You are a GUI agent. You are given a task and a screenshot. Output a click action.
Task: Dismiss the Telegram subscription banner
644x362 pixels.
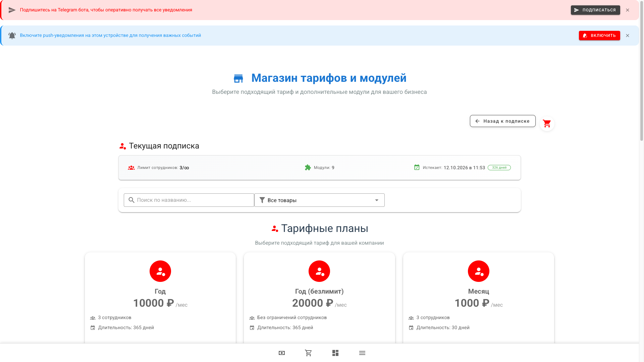point(628,10)
